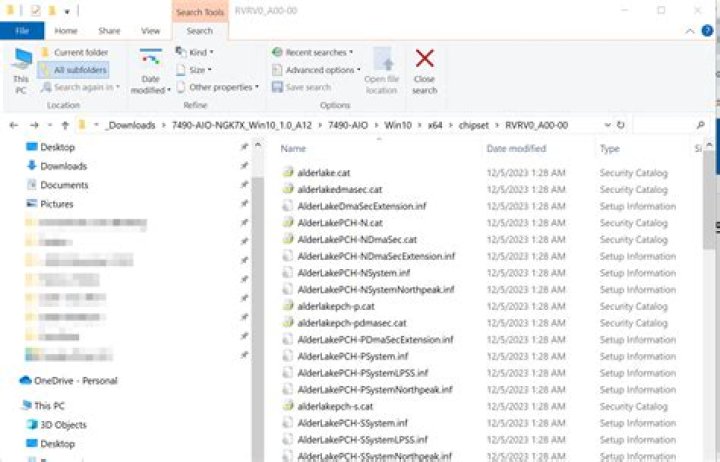This screenshot has height=462, width=720.
Task: Click the AlderLakePCH-SSystemLPSS.inf file icon
Action: 288,439
